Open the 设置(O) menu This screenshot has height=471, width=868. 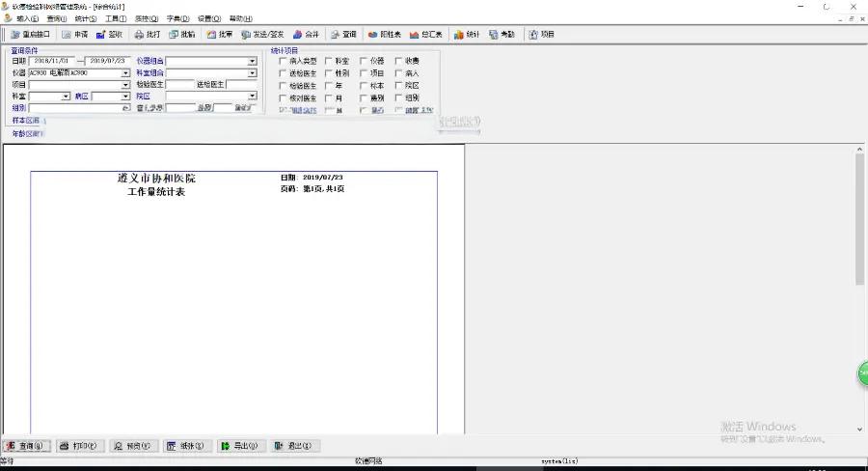pos(209,19)
